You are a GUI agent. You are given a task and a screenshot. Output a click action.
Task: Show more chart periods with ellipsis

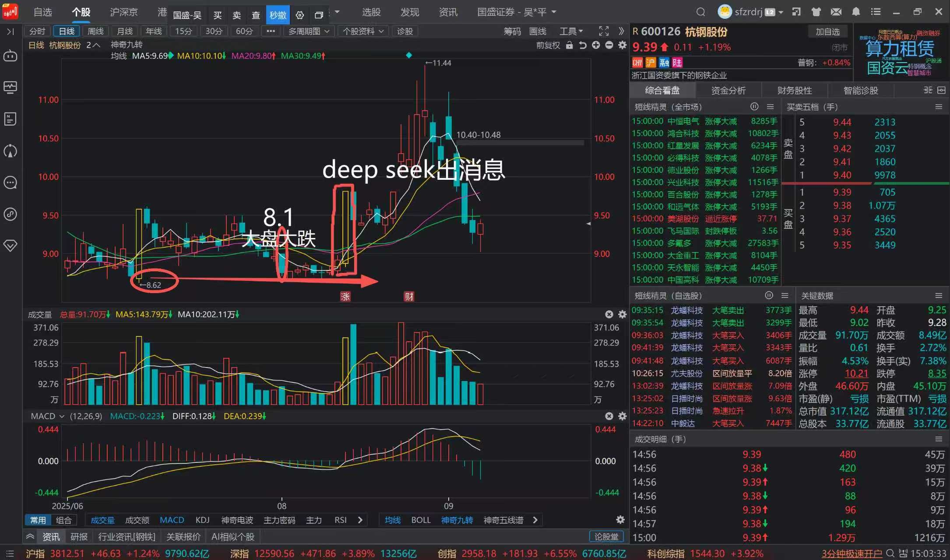pos(271,31)
